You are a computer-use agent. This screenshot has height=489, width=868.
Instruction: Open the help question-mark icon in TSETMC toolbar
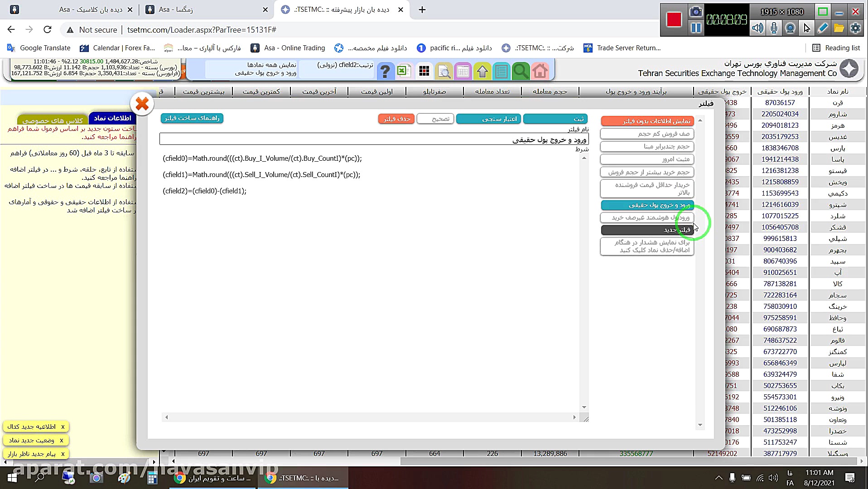(x=385, y=71)
